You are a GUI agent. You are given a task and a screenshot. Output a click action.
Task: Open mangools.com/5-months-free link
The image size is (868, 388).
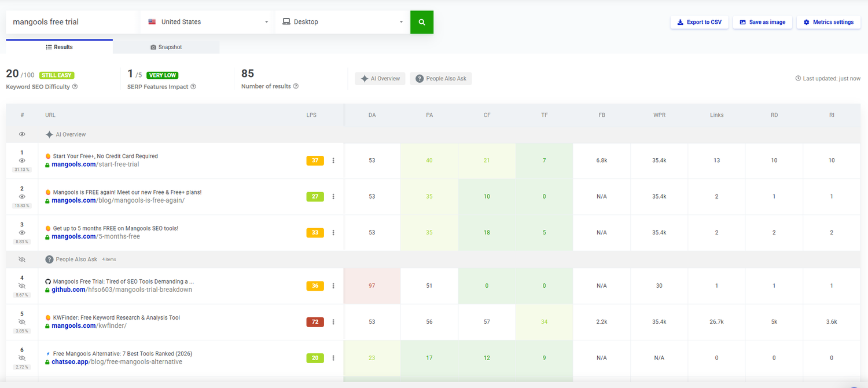[95, 236]
